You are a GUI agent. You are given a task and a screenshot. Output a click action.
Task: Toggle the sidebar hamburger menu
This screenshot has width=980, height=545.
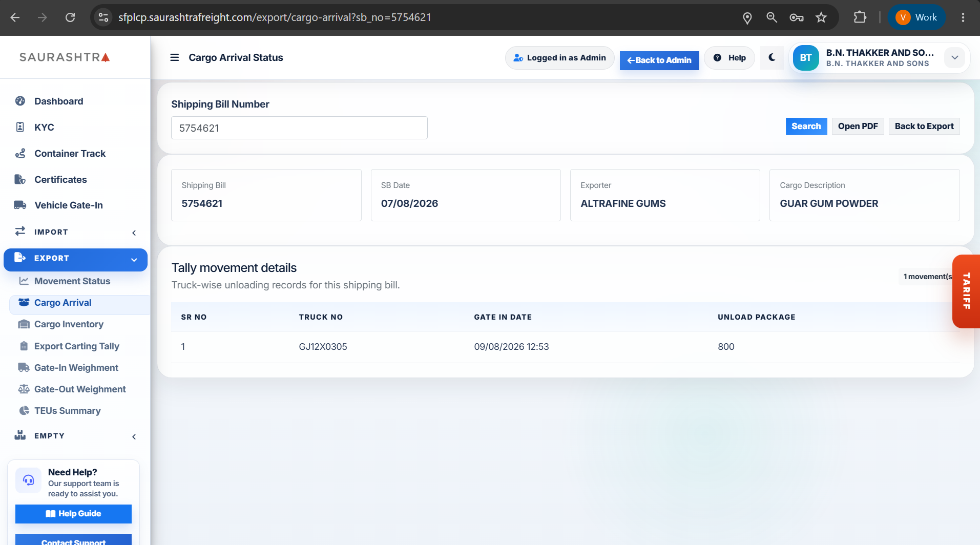pos(175,57)
